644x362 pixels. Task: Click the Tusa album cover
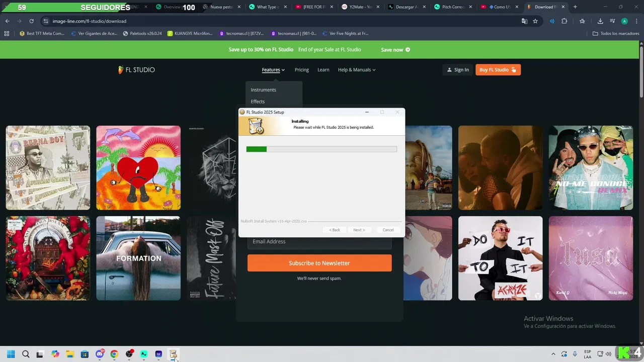(x=591, y=258)
